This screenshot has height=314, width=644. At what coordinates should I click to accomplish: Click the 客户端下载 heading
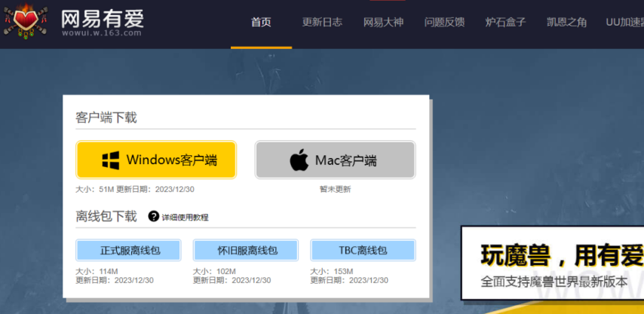point(106,117)
